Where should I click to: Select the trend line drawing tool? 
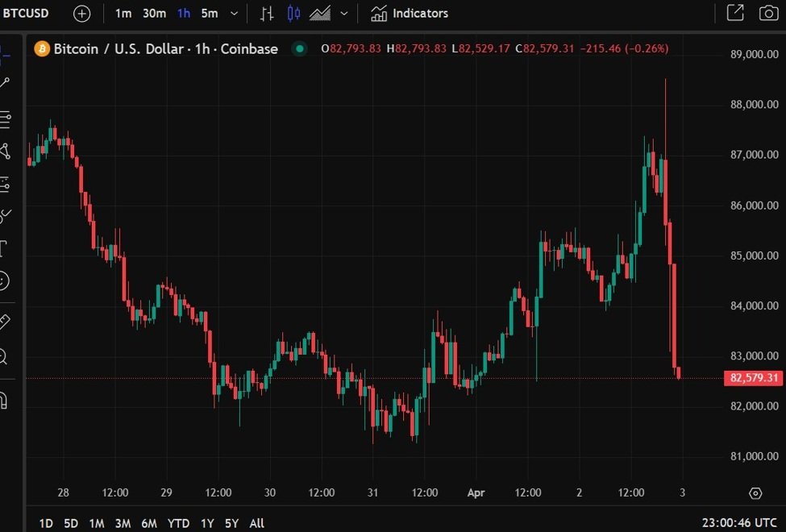[5, 83]
